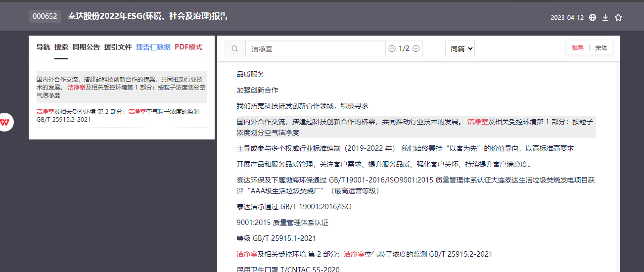Click the search field containing 洁净室
The image size is (644, 272).
(x=315, y=48)
